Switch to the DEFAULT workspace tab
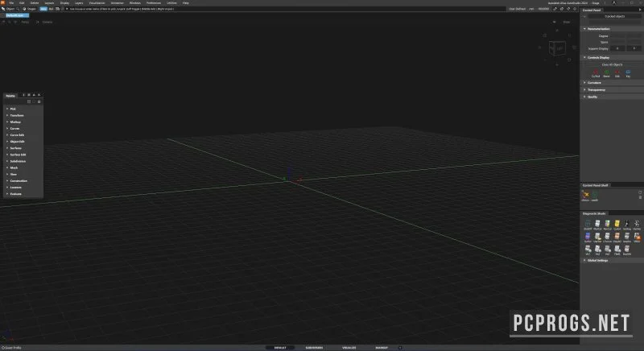 (x=280, y=348)
